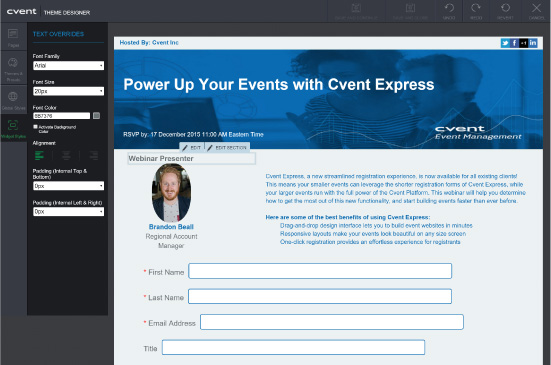
Task: Click the Font Color hex field
Action: pyautogui.click(x=61, y=116)
